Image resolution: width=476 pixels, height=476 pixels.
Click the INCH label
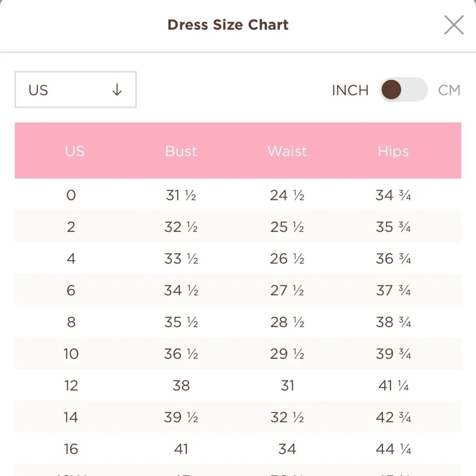tap(350, 90)
